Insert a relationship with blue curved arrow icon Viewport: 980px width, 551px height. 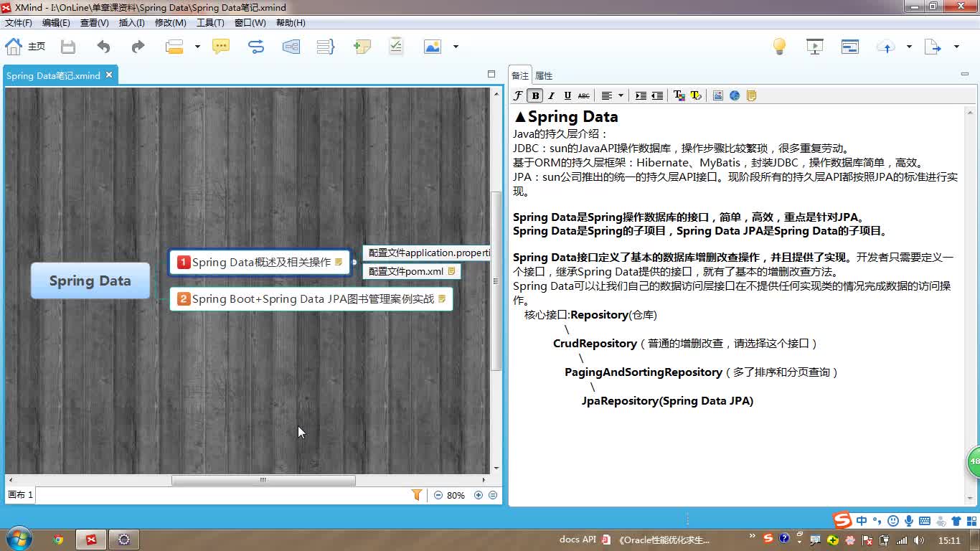(x=256, y=47)
